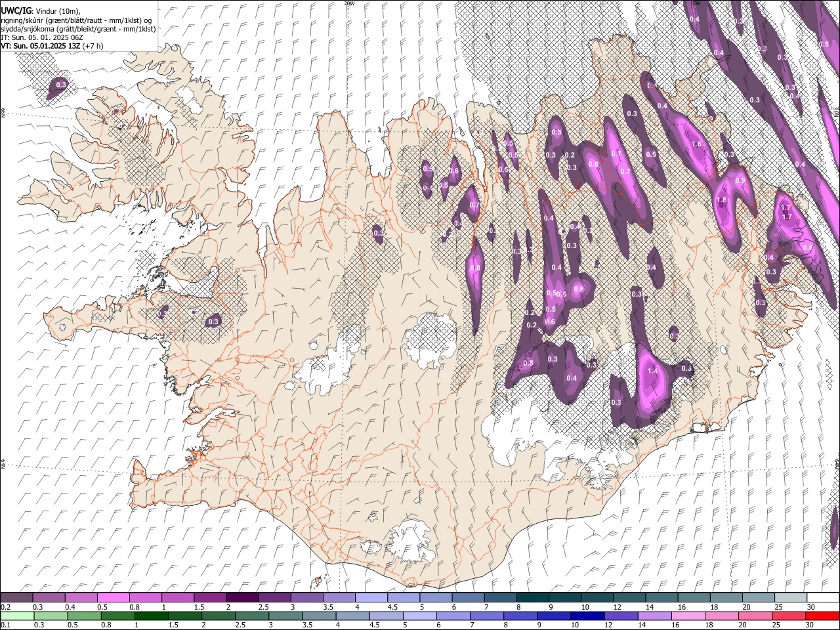The width and height of the screenshot is (840, 630).
Task: Select the dark teal snow swatch between 8 and 9
Action: tap(532, 598)
